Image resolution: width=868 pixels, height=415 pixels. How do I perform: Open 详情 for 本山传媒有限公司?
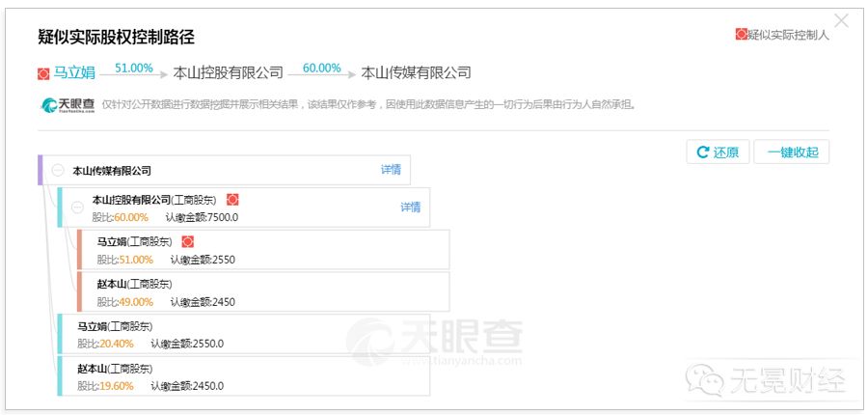391,170
